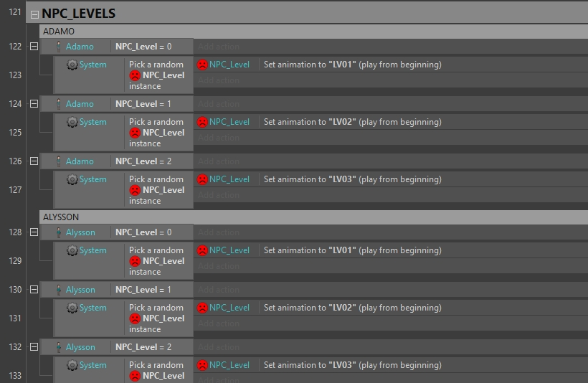
Task: Collapse event 132 Alysson NPC_Level = 2
Action: [34, 347]
